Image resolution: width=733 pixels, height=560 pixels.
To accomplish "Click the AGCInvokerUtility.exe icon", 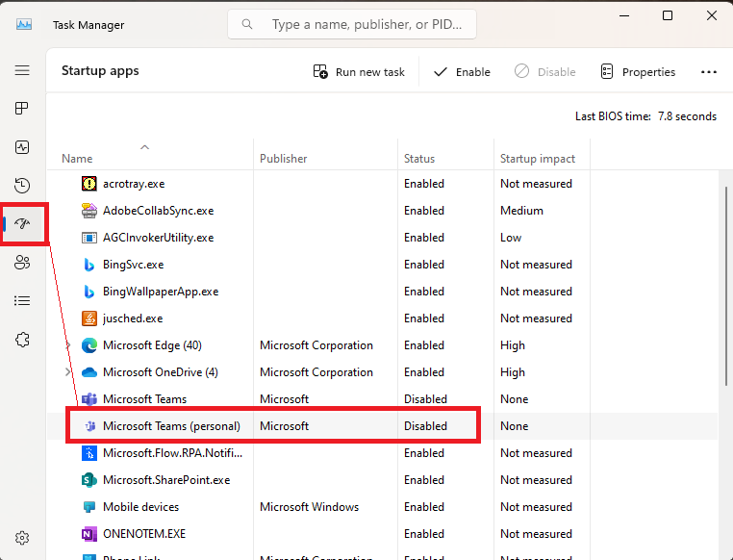I will pos(88,238).
